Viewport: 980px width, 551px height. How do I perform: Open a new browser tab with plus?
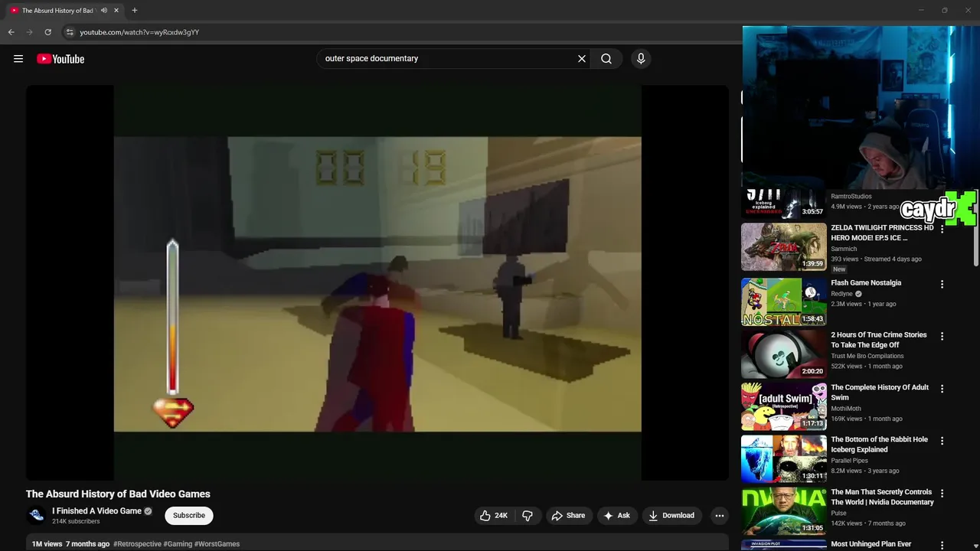(135, 11)
